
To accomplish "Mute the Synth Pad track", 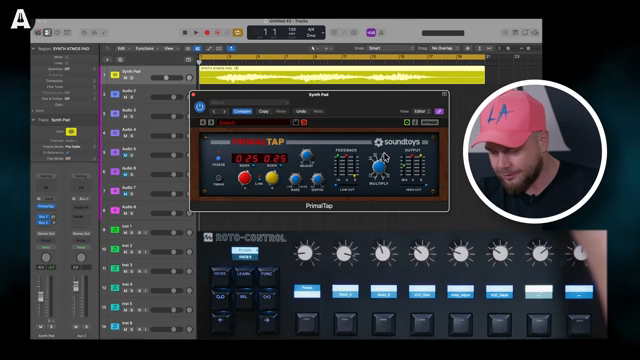I will coord(125,78).
